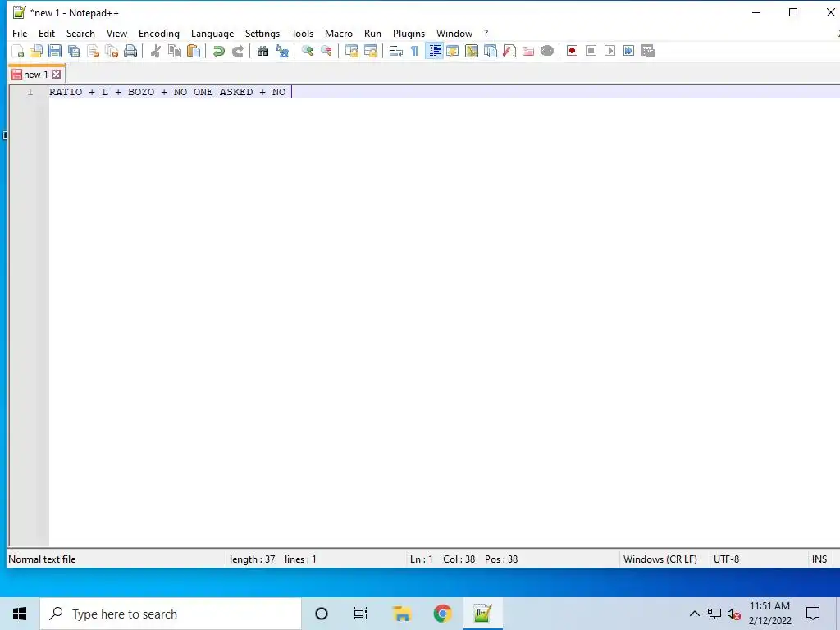This screenshot has height=630, width=840.
Task: Create a new document with the New icon
Action: click(x=18, y=51)
